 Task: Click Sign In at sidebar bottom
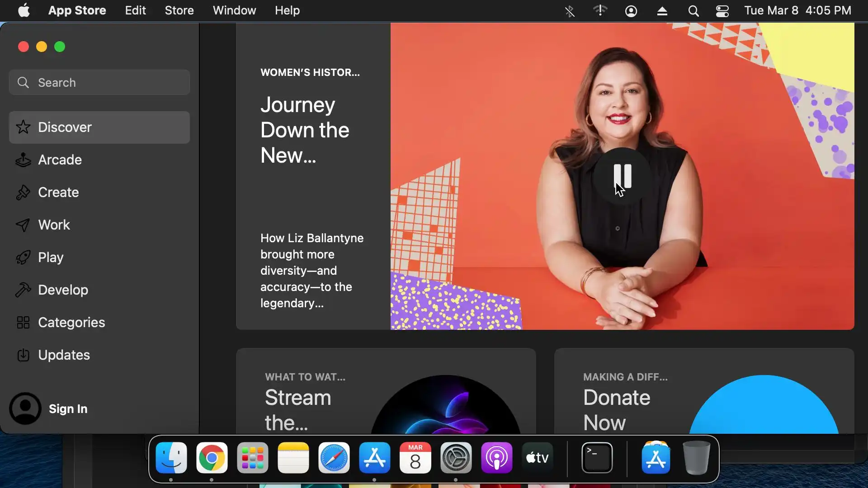coord(68,409)
